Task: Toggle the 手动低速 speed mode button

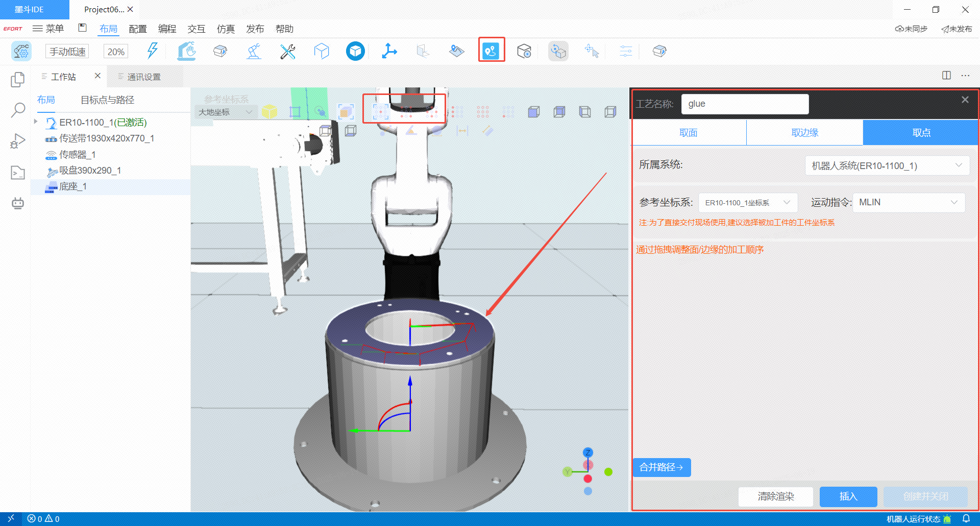Action: coord(67,52)
